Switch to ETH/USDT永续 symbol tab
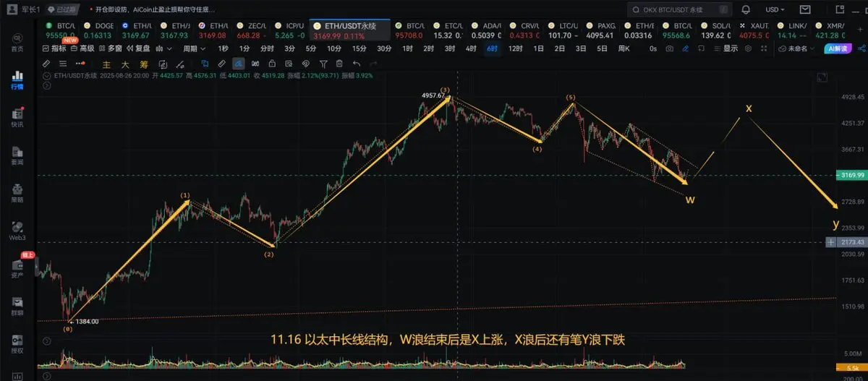The image size is (868, 381). [349, 30]
